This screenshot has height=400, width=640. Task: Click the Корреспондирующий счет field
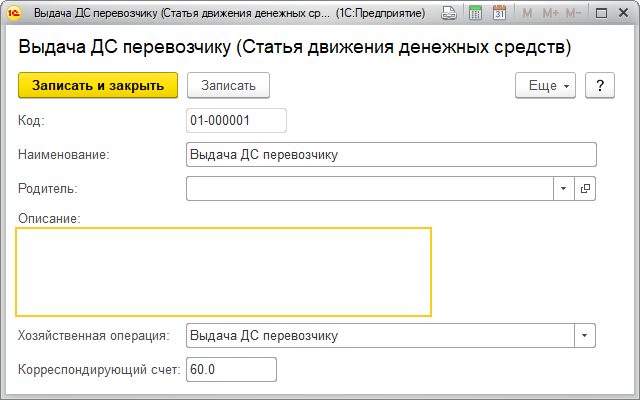[x=230, y=369]
